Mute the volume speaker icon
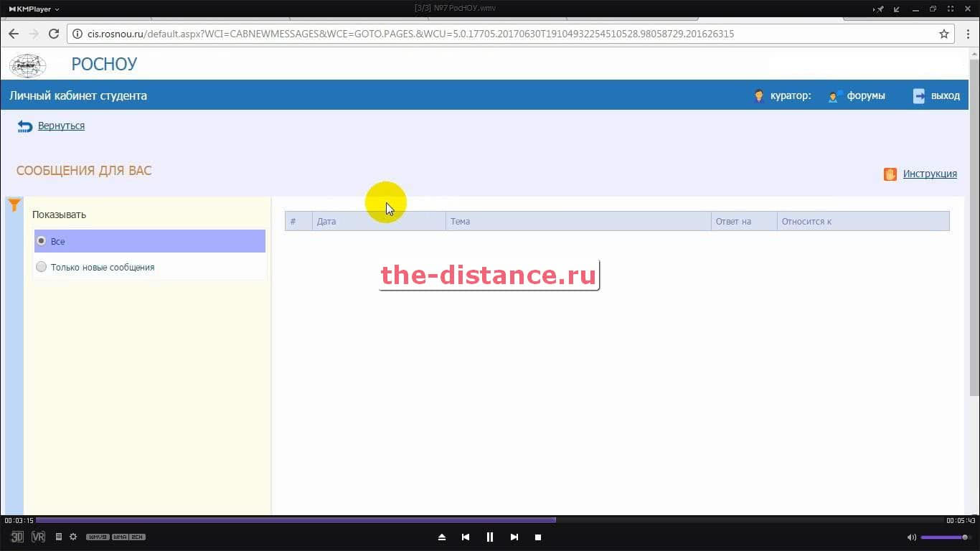980x551 pixels. (911, 537)
